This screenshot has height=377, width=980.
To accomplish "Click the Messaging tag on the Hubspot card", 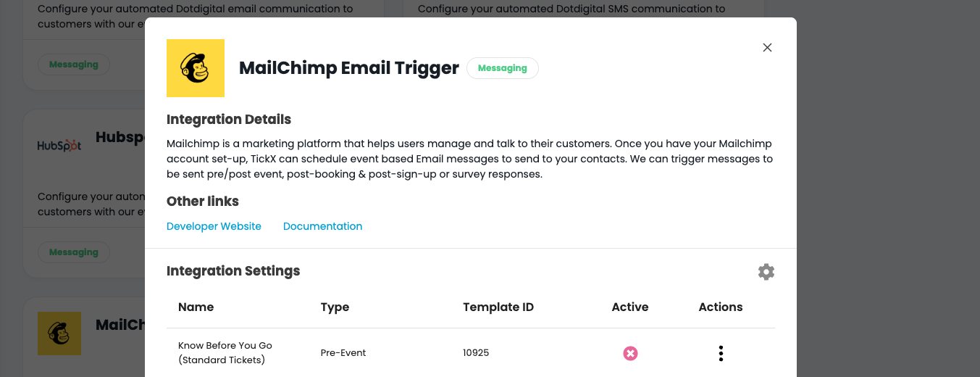I will [x=73, y=252].
